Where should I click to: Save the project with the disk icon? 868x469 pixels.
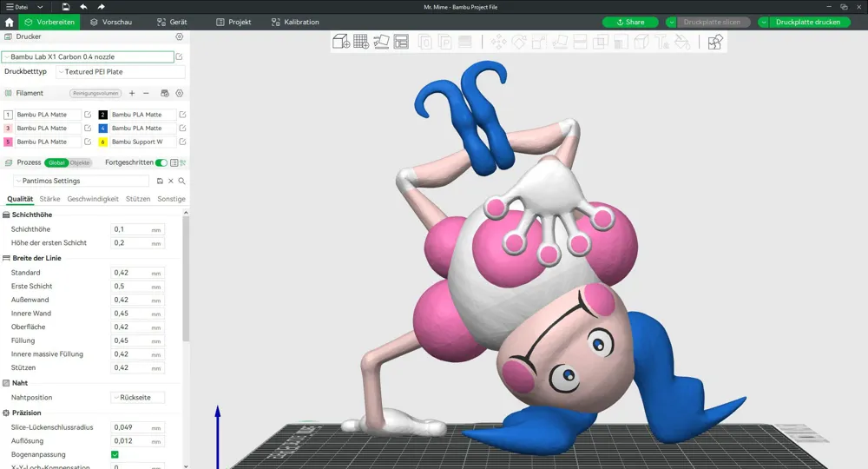[x=65, y=7]
